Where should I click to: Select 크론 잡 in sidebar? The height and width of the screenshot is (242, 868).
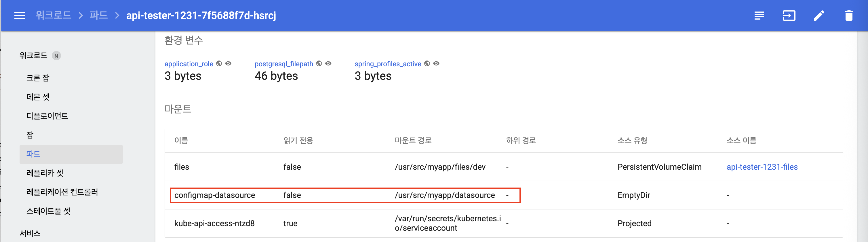click(38, 78)
